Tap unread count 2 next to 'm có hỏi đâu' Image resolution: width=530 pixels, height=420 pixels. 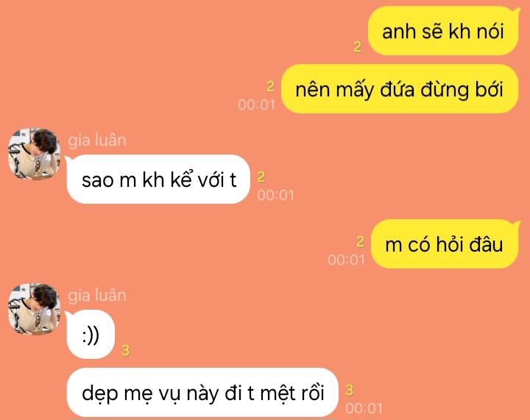coord(360,241)
